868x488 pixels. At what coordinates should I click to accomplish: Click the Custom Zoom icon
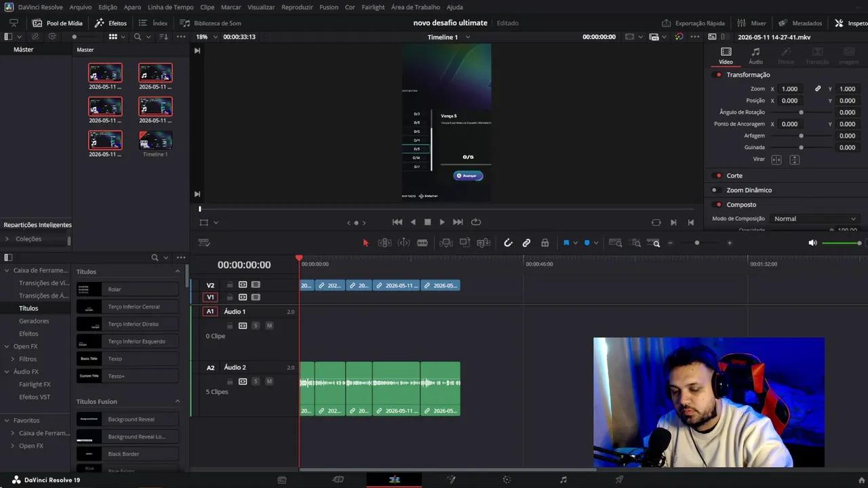654,243
